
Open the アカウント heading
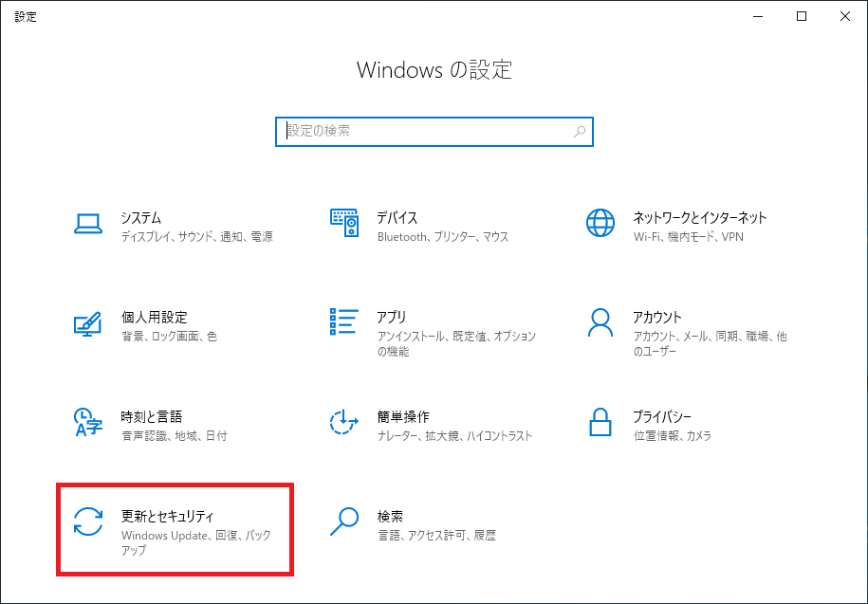click(x=657, y=317)
